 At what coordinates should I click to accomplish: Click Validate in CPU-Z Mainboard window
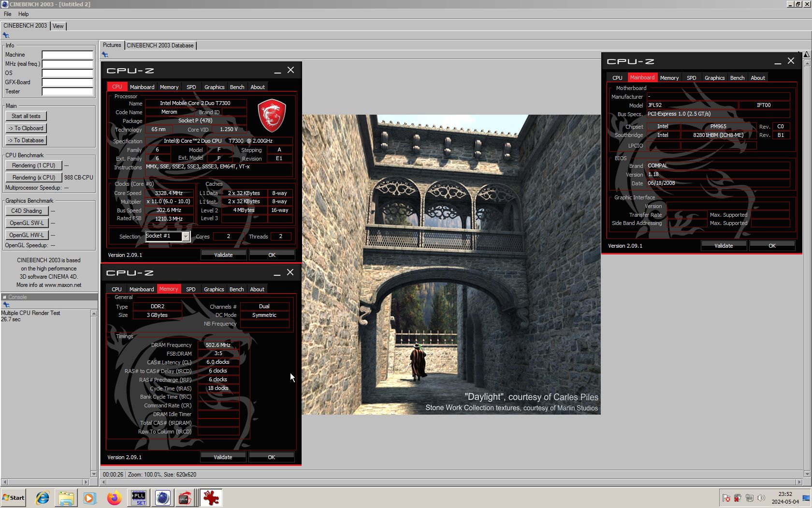pos(724,246)
